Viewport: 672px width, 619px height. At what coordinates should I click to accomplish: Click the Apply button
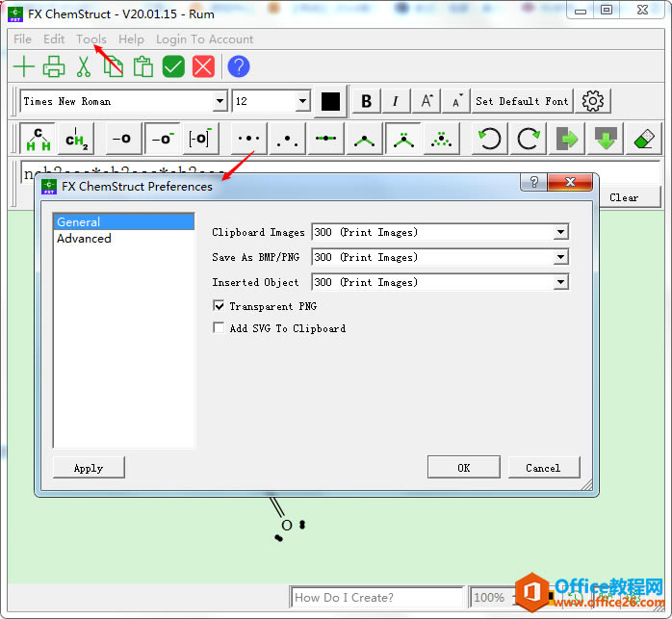pos(89,468)
